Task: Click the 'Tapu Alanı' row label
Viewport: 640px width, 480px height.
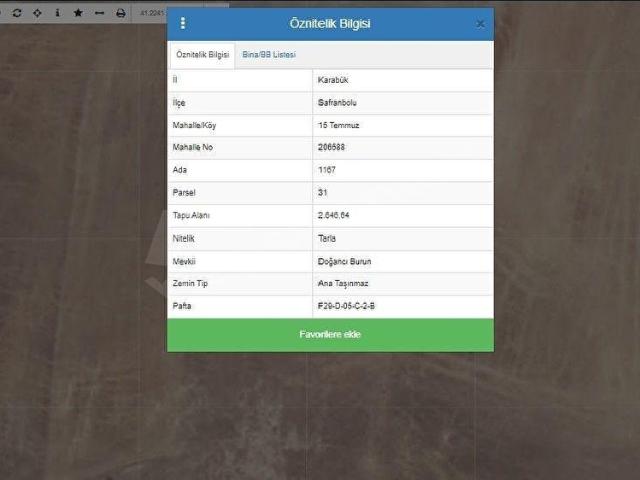Action: [191, 215]
